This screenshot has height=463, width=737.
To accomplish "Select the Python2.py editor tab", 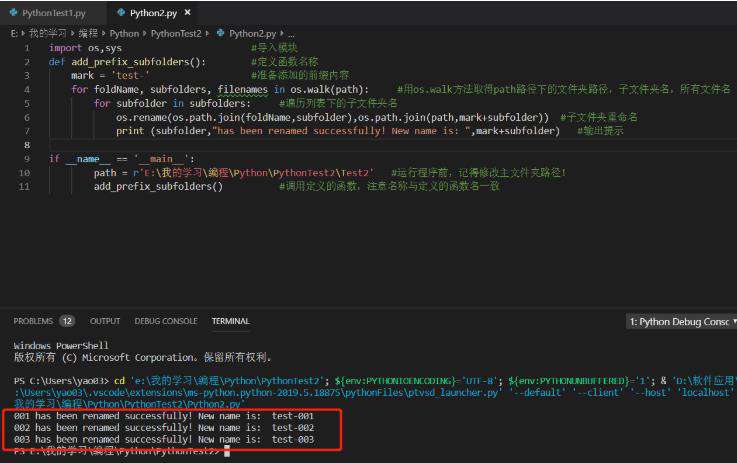I will pos(153,13).
